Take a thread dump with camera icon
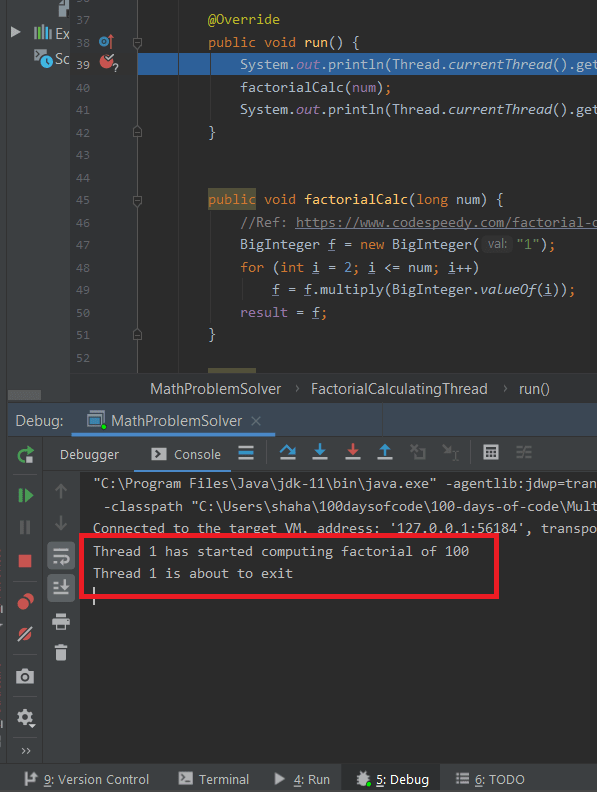This screenshot has width=597, height=792. (25, 676)
